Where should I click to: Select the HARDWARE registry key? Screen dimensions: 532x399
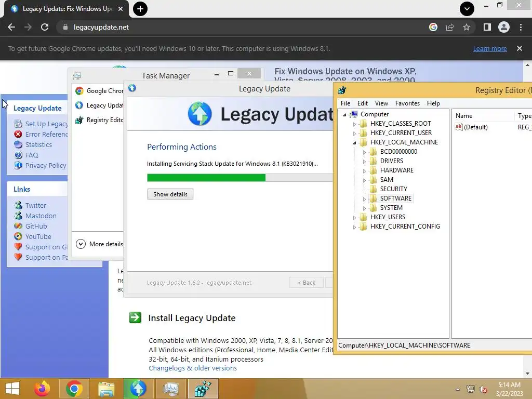pyautogui.click(x=396, y=170)
